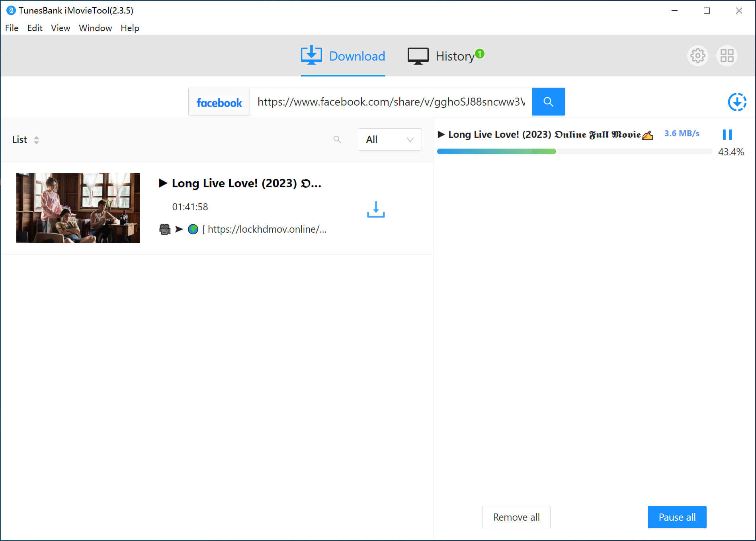This screenshot has height=541, width=756.
Task: Click the List label
Action: pyautogui.click(x=20, y=139)
